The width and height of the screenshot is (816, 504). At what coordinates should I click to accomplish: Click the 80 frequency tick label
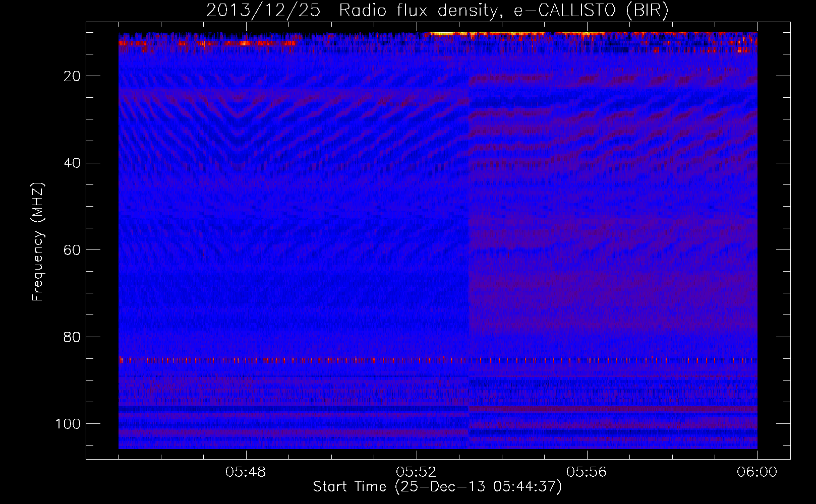point(73,337)
